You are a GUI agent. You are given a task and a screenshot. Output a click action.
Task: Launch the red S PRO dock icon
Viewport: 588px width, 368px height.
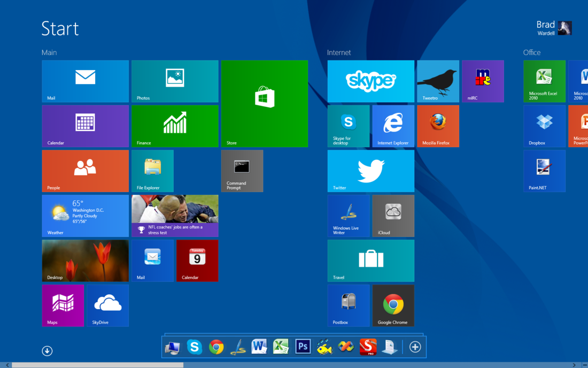(x=368, y=347)
